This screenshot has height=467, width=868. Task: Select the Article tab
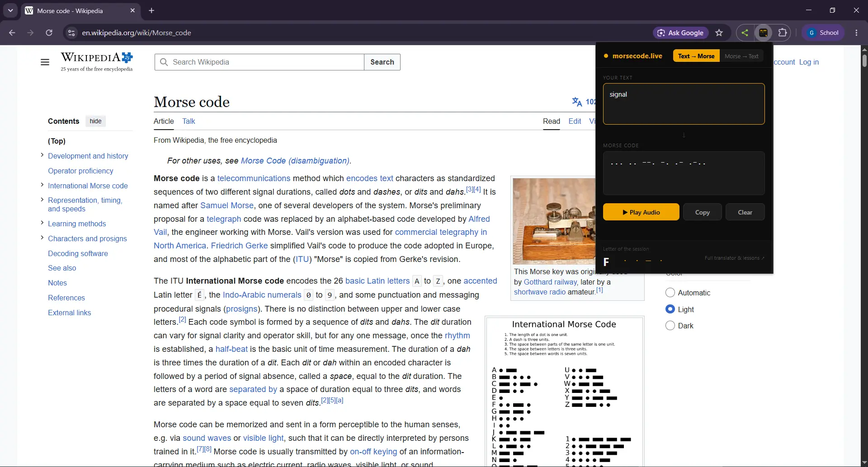164,121
